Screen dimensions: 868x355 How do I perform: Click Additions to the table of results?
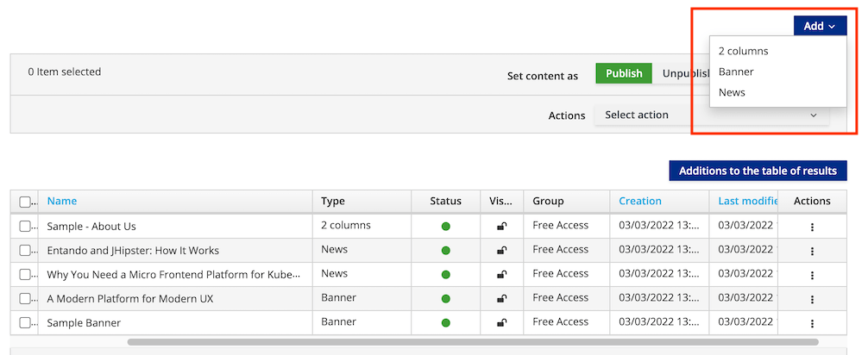758,171
